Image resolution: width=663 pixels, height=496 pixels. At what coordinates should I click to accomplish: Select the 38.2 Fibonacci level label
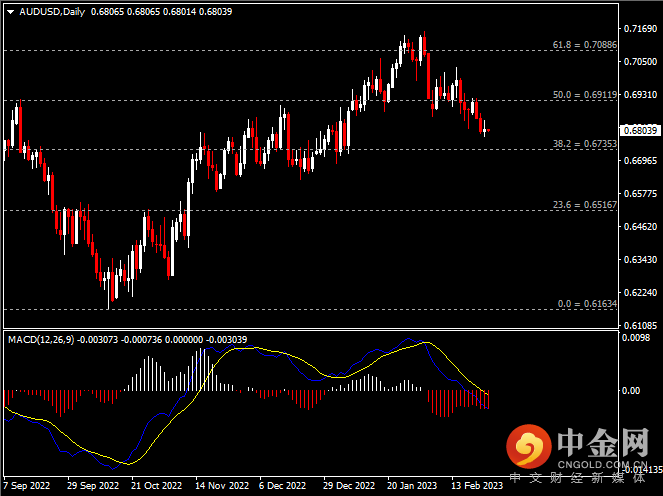[x=585, y=144]
